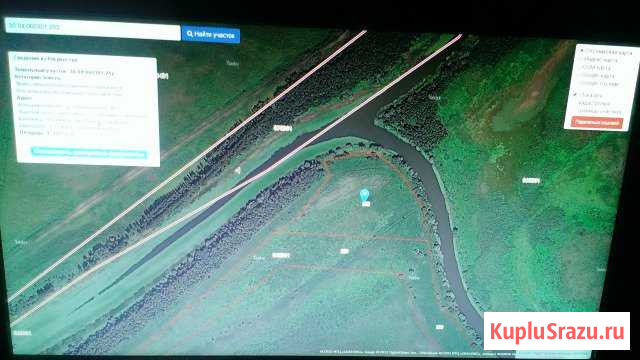
Task: Click the parcel label directly beneath the blue pin
Action: click(366, 203)
